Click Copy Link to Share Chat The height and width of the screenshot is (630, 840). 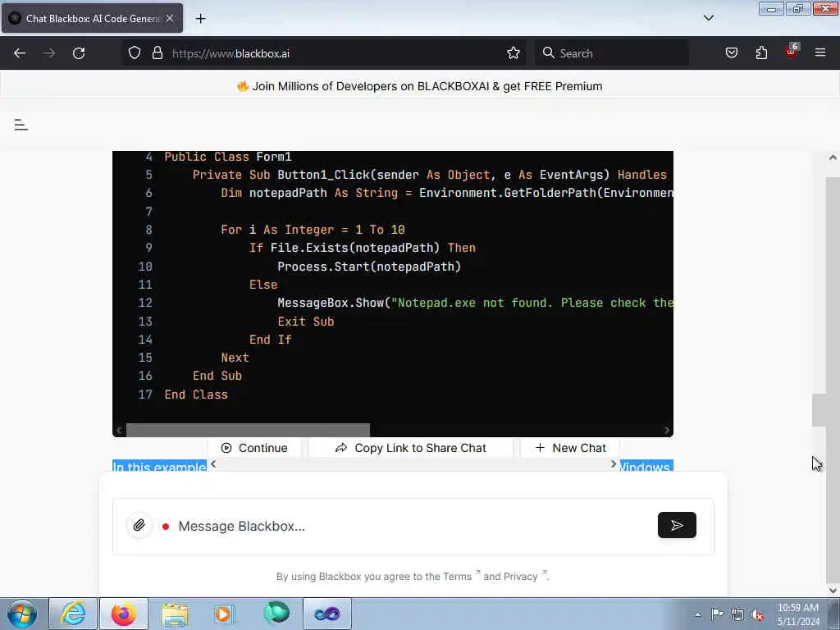click(411, 448)
